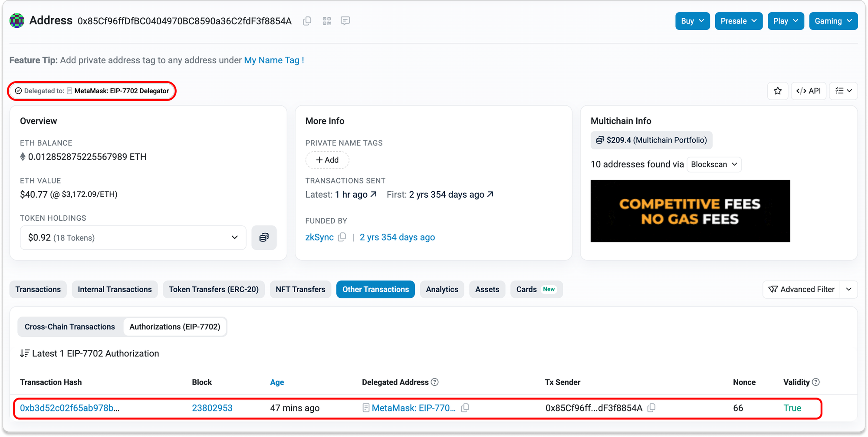Click the Advanced Filter button
Screen dimensions: 868x437
point(801,290)
